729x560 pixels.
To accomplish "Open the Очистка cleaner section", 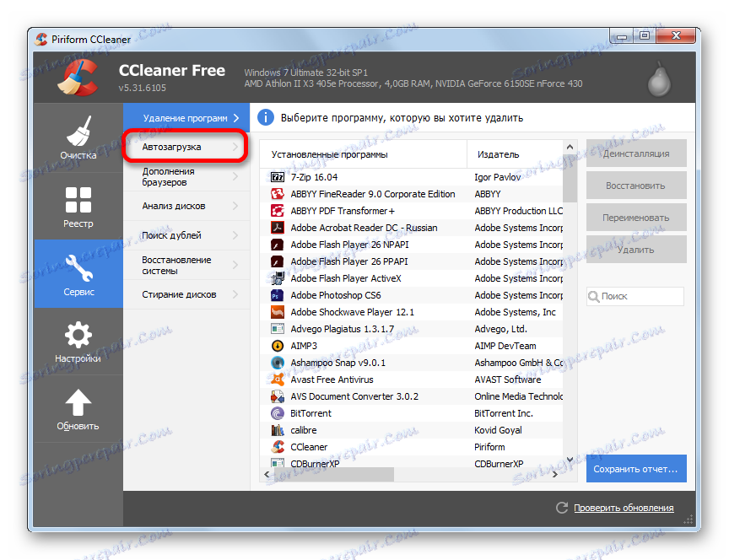I will pyautogui.click(x=78, y=138).
